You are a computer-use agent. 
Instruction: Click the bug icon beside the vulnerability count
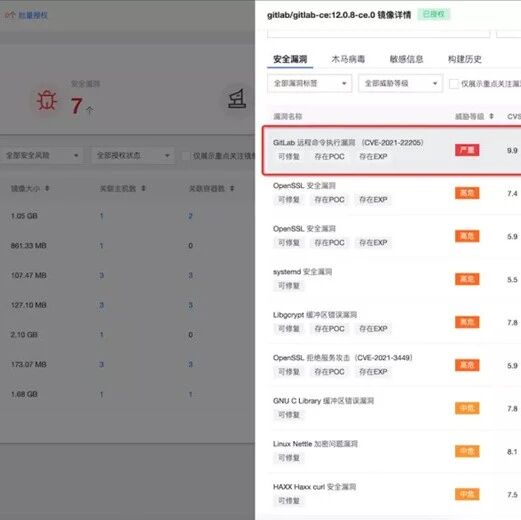coord(47,101)
